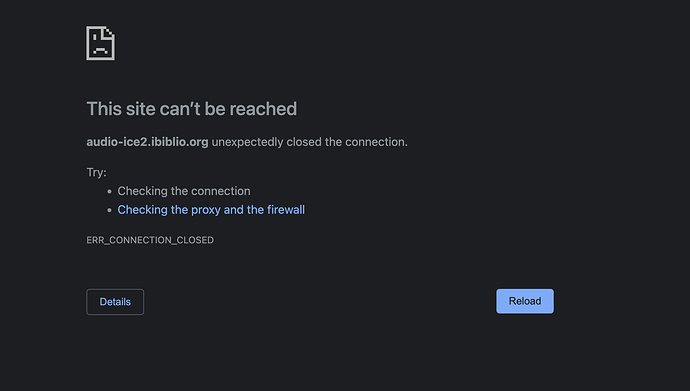Image resolution: width=690 pixels, height=391 pixels.
Task: Click the Checking the connection suggestion
Action: 184,191
